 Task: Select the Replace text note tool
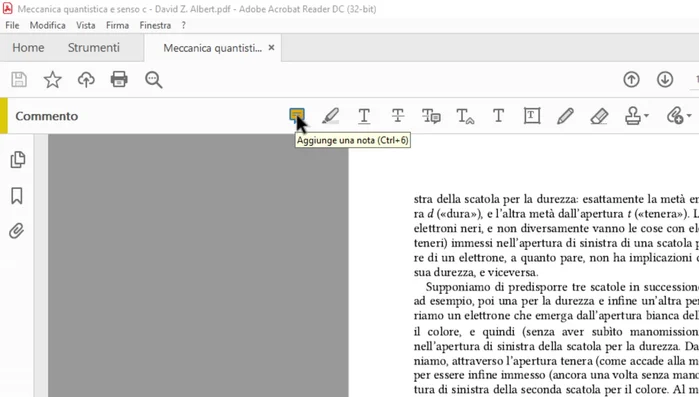click(x=431, y=116)
